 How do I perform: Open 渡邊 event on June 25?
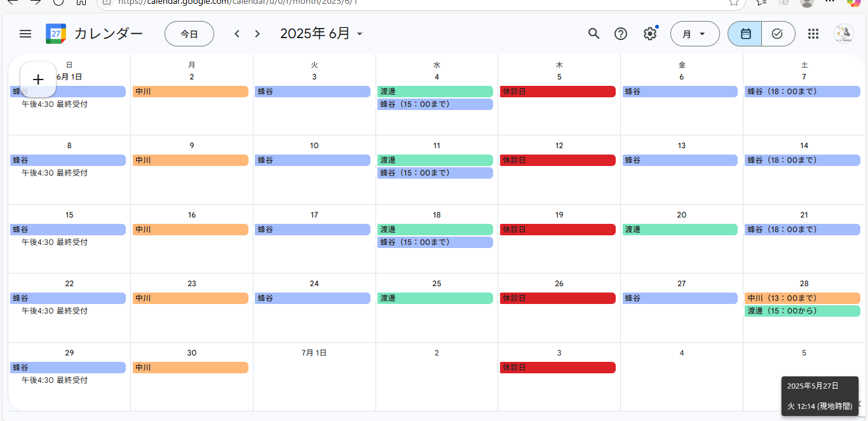point(435,298)
